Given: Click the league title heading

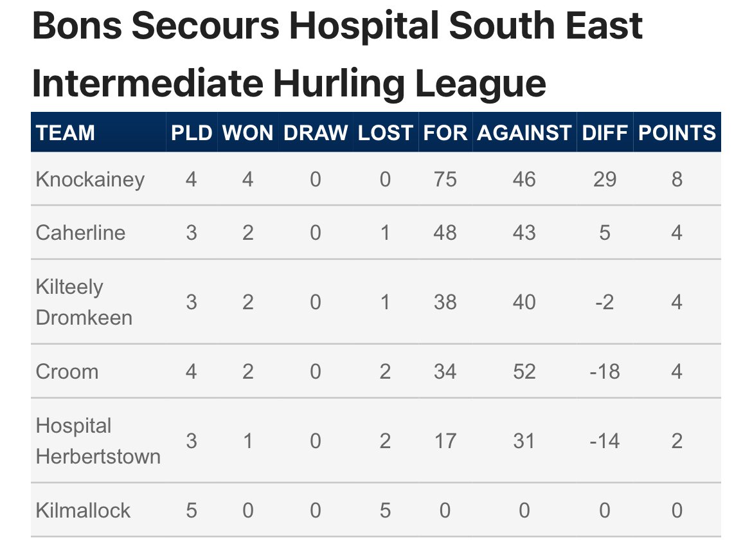Looking at the screenshot, I should click(x=337, y=54).
